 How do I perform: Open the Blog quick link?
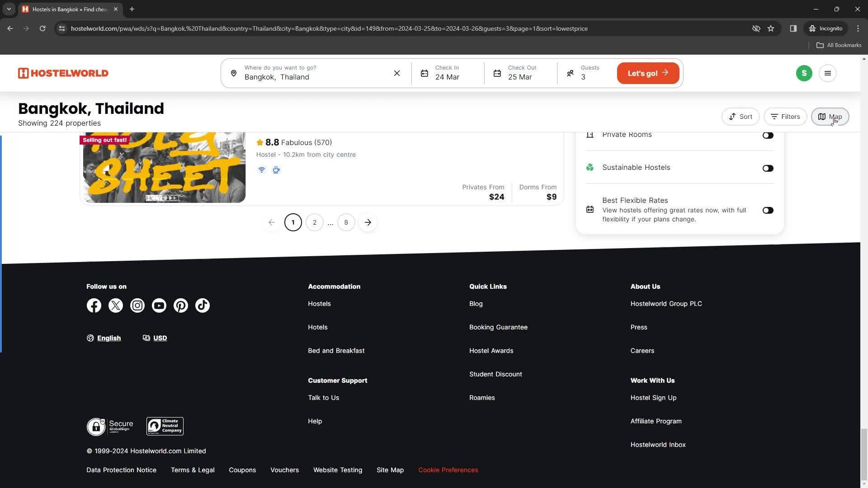tap(476, 304)
